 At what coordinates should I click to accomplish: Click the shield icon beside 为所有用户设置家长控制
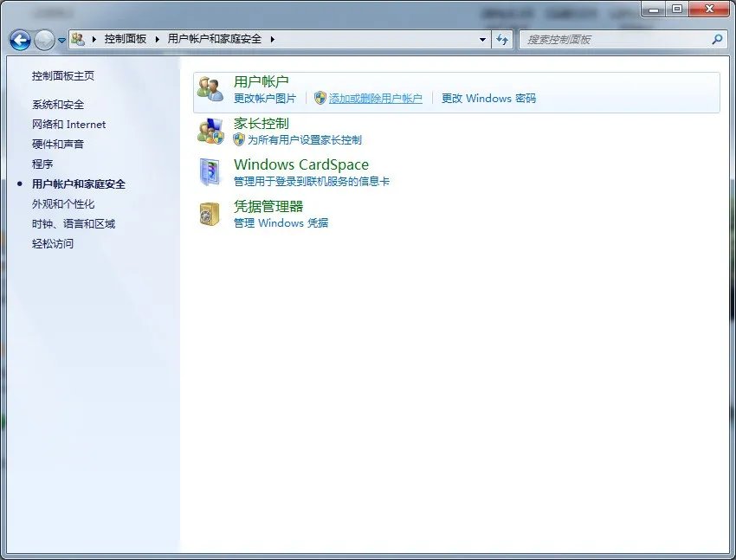(x=239, y=138)
